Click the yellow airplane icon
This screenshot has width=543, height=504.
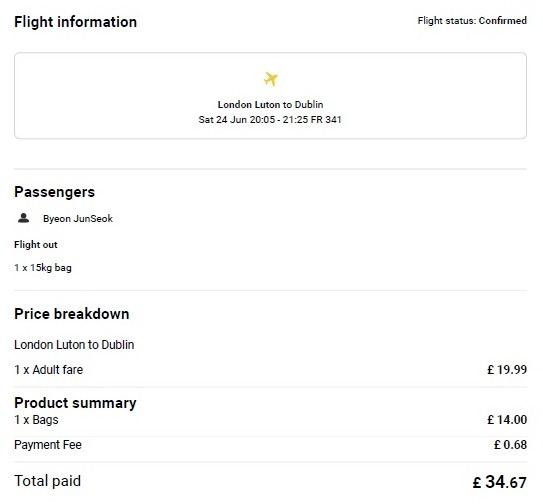pyautogui.click(x=270, y=79)
